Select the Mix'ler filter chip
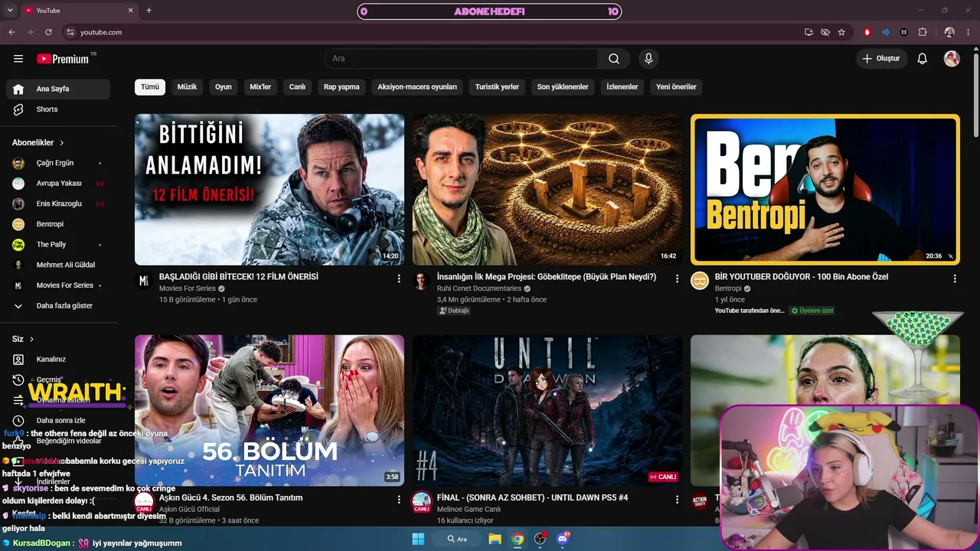Screen dimensions: 980x551 pos(260,87)
